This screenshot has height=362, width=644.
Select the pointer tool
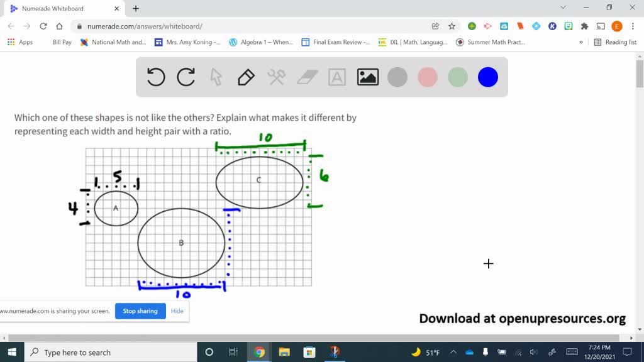pos(216,77)
